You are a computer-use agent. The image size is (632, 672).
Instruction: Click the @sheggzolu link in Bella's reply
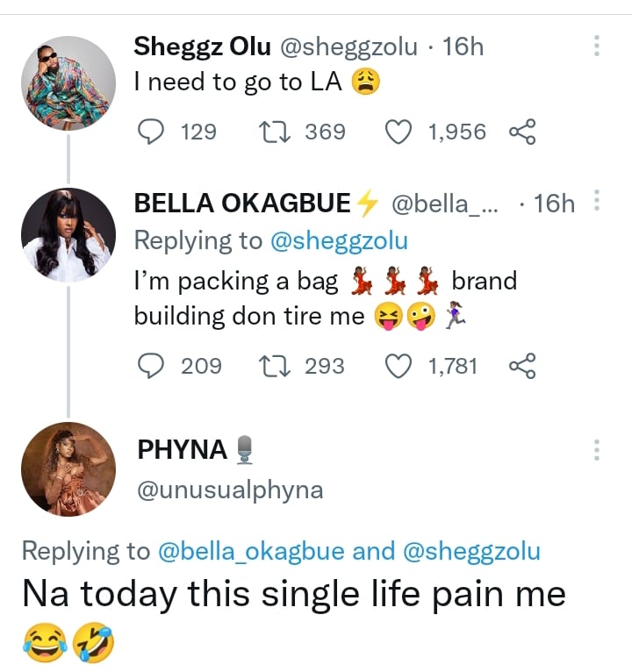341,240
